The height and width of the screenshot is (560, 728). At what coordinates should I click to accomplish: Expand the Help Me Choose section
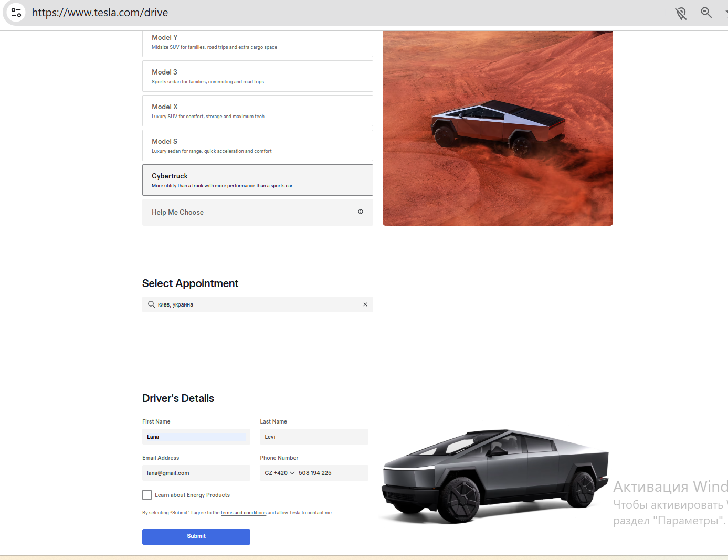[258, 212]
